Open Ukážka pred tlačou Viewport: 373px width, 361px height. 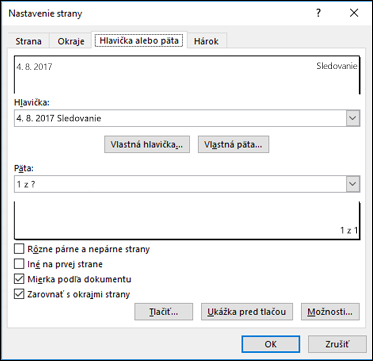coord(247,312)
